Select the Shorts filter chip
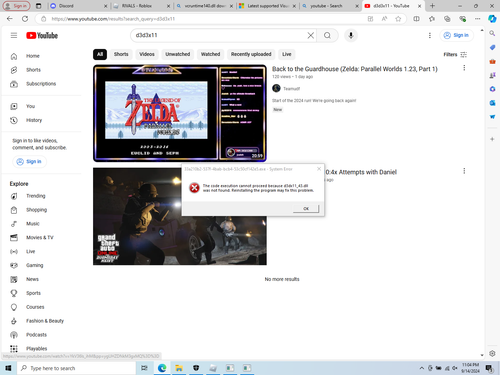Viewport: 500px width, 375px height. 121,54
